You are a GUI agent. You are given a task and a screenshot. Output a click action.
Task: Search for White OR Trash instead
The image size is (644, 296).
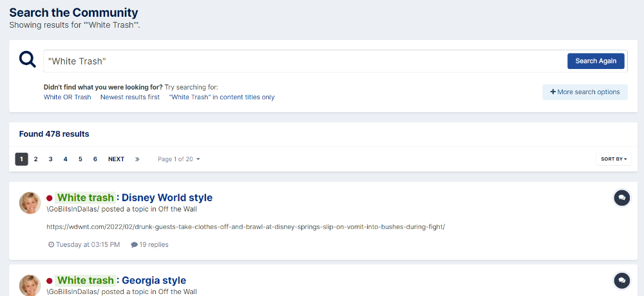(x=68, y=97)
